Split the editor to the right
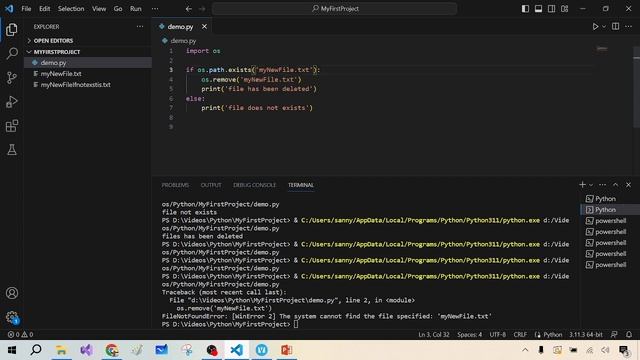 point(616,27)
